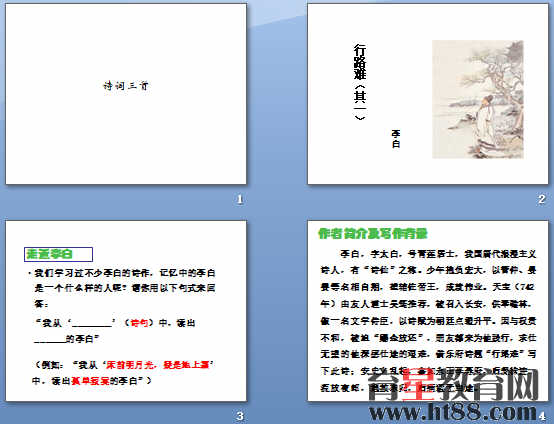Screen dimensions: 554x424
Task: Click the www.ht88.com watermark URL
Action: (453, 412)
